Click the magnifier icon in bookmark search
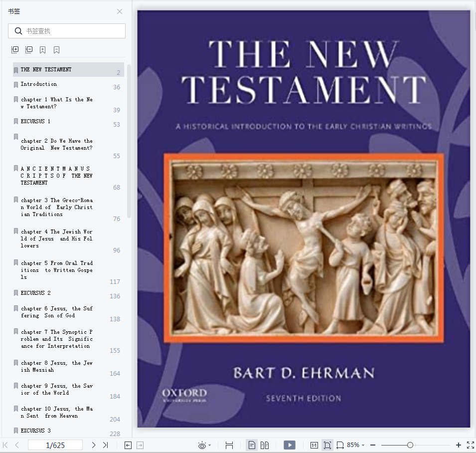 click(x=18, y=31)
